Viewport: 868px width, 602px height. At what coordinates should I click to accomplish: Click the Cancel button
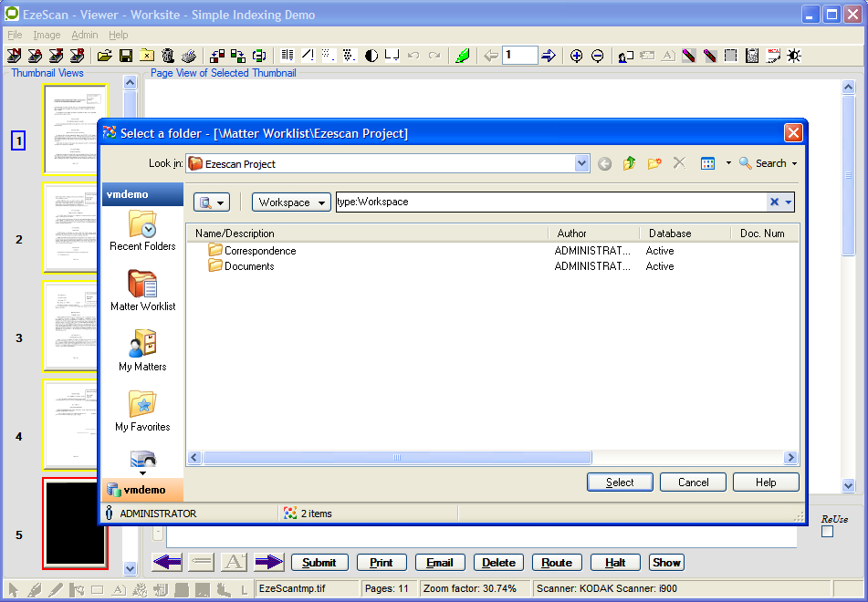click(x=693, y=483)
